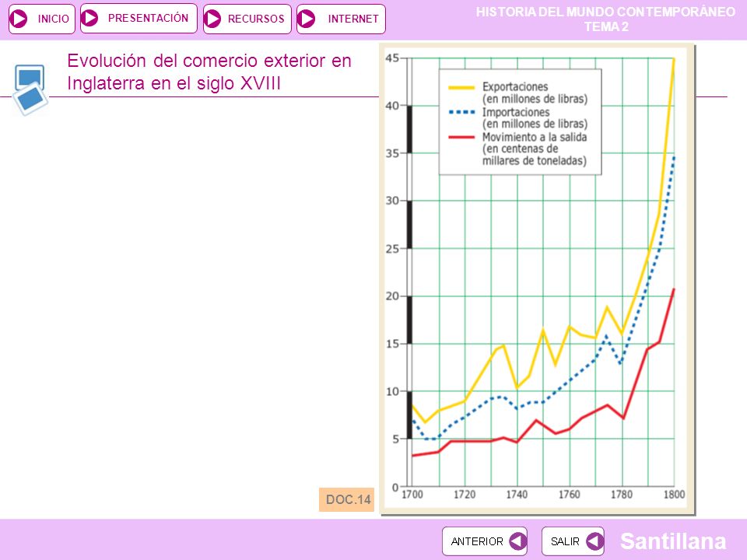The height and width of the screenshot is (560, 747).
Task: Click the 25 value on the y-axis
Action: pyautogui.click(x=392, y=249)
